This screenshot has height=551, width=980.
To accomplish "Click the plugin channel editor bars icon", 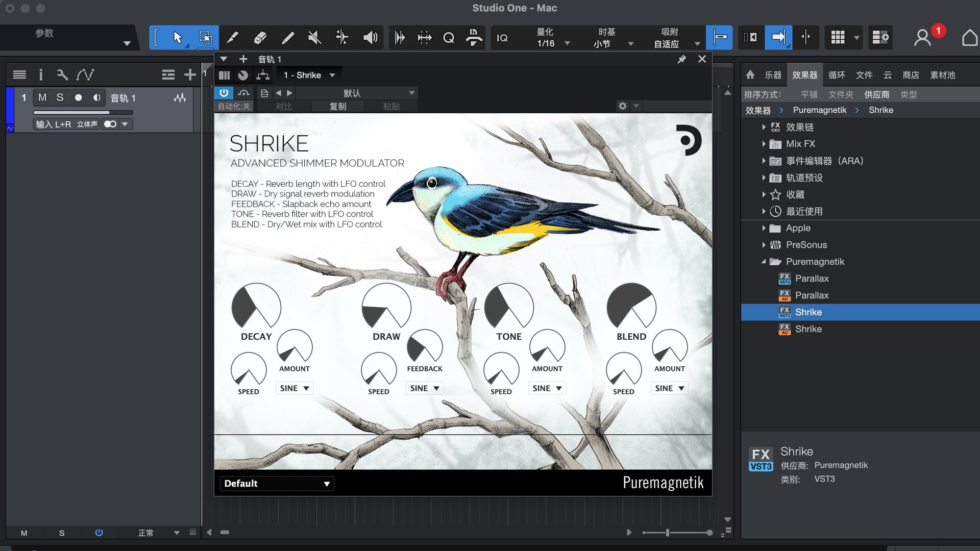I will (x=224, y=76).
